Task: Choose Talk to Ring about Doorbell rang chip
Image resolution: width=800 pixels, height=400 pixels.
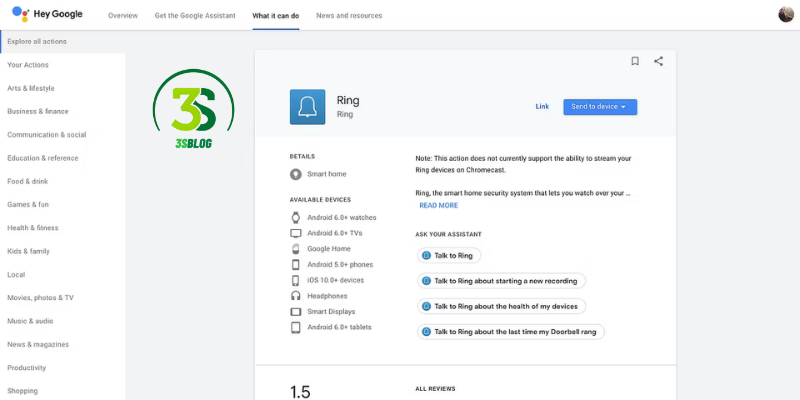Action: point(511,331)
